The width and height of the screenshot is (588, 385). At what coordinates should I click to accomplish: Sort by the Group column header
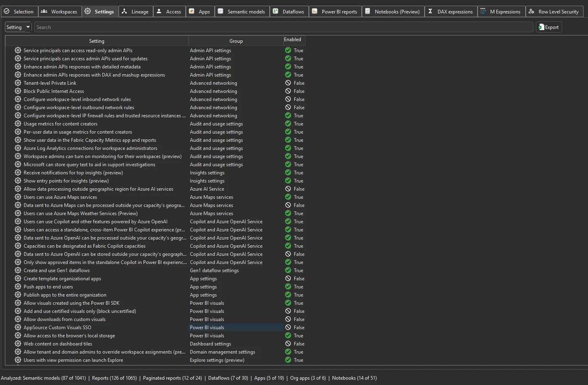(x=236, y=41)
